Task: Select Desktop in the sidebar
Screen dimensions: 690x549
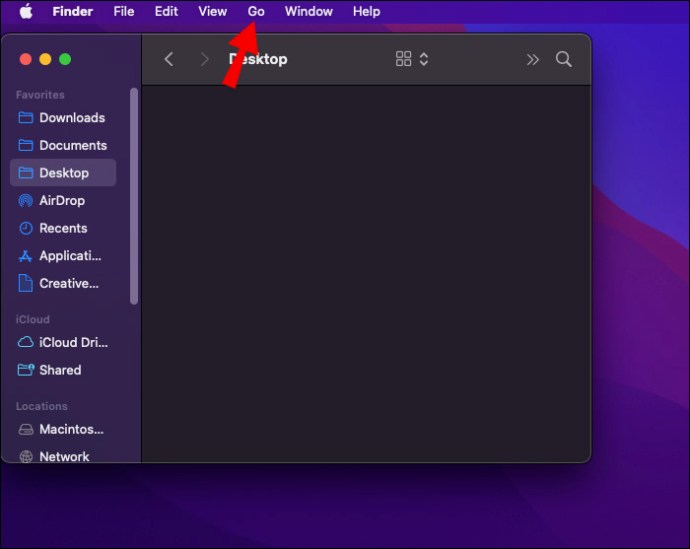Action: pyautogui.click(x=63, y=173)
